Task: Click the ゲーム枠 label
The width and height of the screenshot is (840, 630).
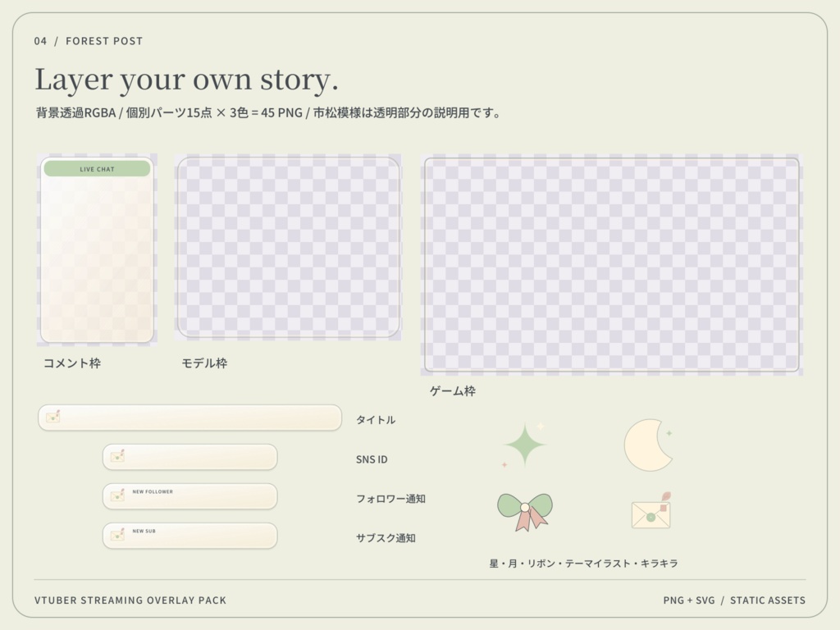Action: (x=453, y=391)
